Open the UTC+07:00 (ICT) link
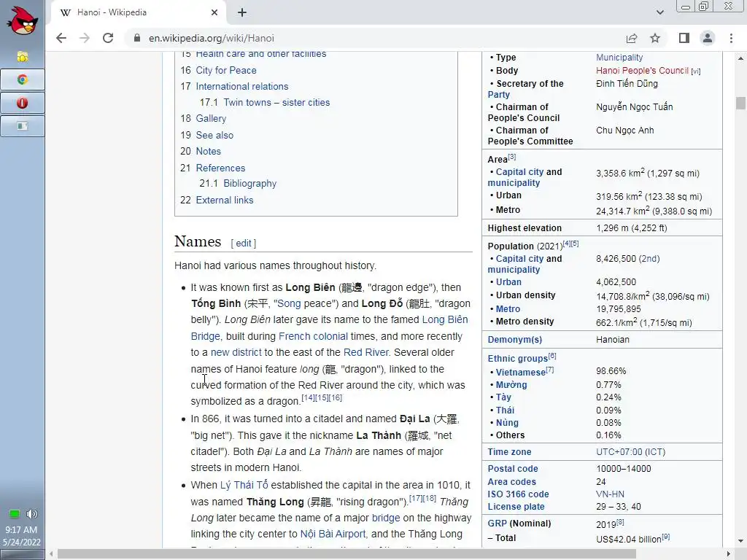Viewport: 747px width, 560px height. (631, 452)
